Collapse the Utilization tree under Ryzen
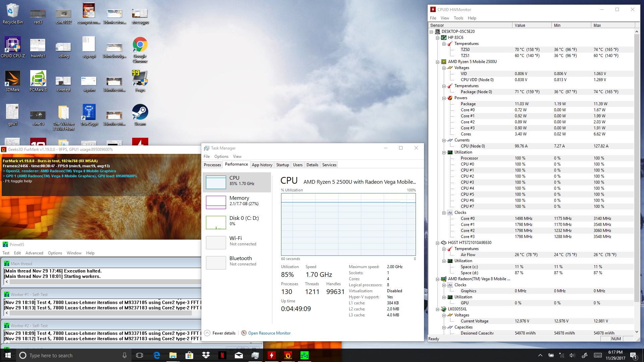The height and width of the screenshot is (362, 644). 444,152
